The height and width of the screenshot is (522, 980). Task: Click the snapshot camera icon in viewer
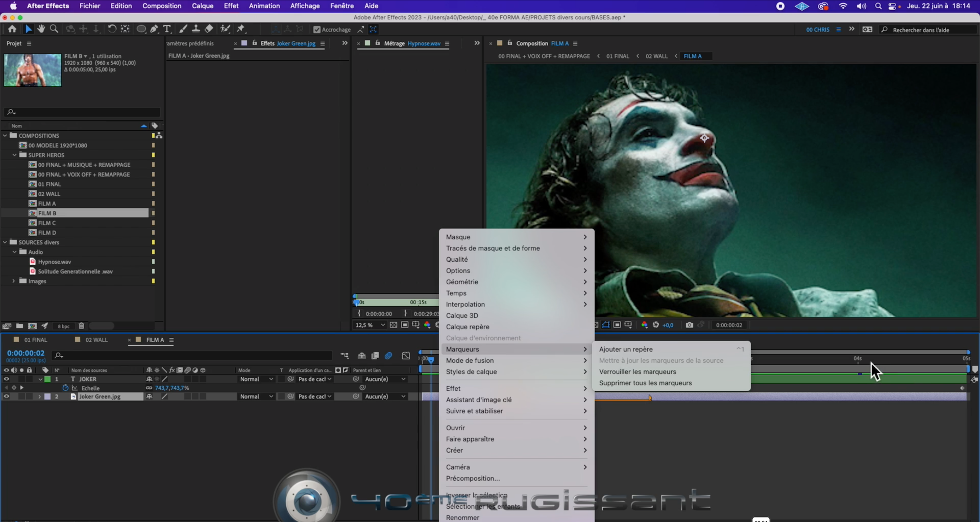coord(690,325)
